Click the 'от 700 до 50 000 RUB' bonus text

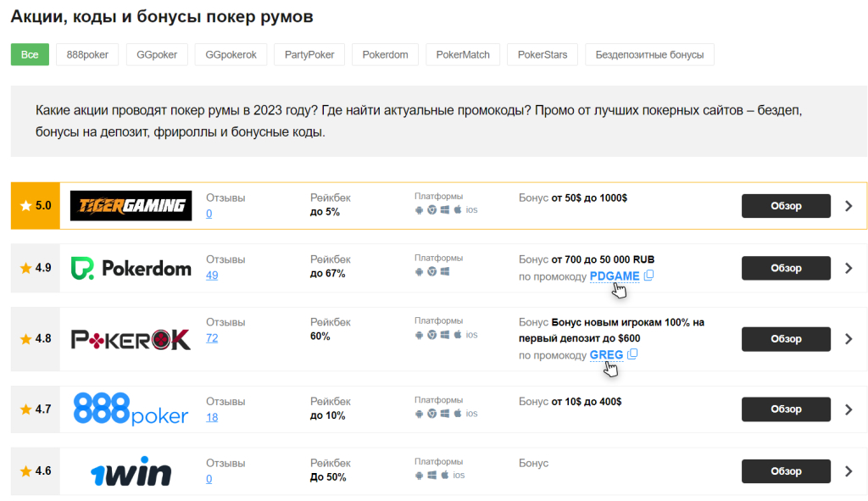603,259
